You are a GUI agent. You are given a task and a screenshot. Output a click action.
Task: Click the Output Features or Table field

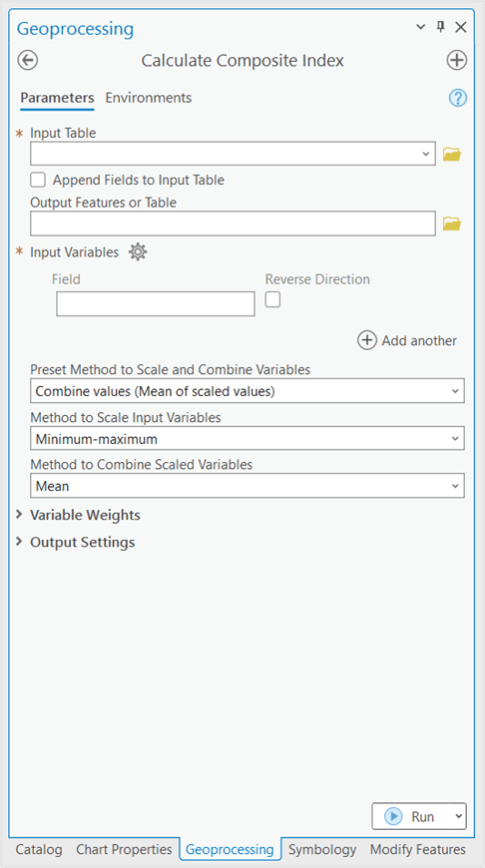(233, 223)
